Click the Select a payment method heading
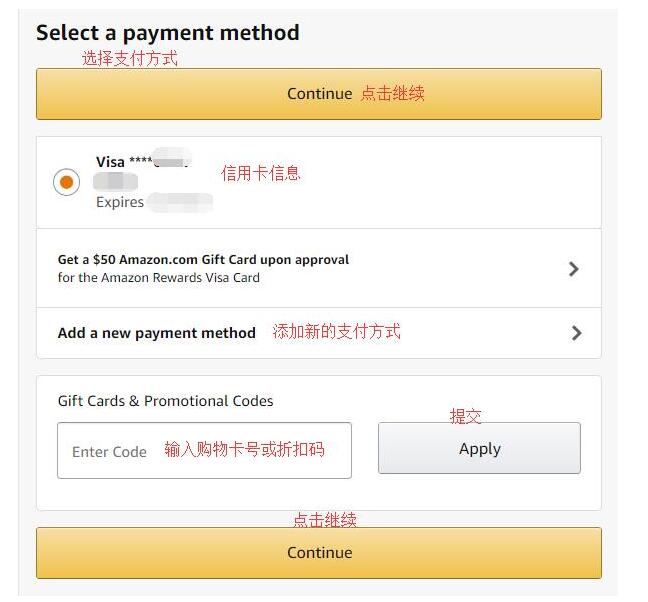648x602 pixels. (x=167, y=32)
